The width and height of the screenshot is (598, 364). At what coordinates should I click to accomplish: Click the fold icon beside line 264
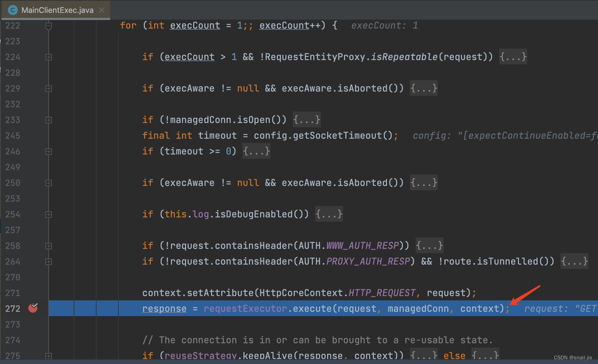[49, 261]
